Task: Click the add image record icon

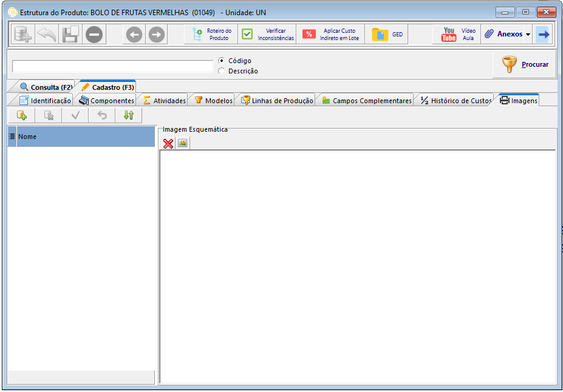Action: tap(21, 115)
